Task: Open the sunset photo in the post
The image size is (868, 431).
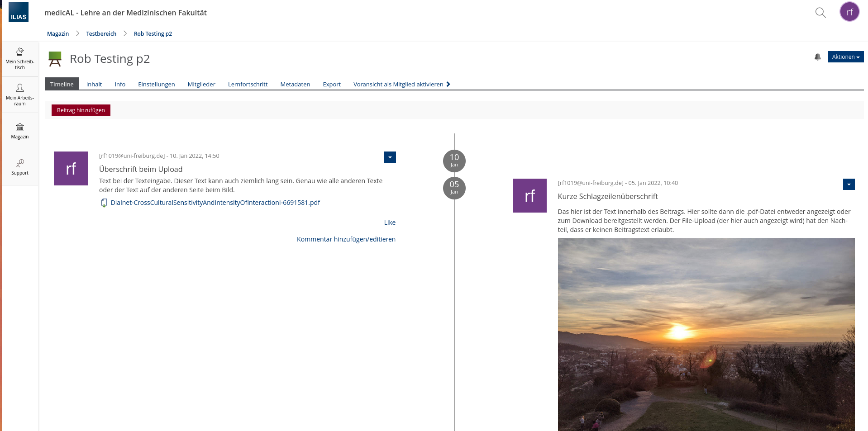Action: point(706,335)
